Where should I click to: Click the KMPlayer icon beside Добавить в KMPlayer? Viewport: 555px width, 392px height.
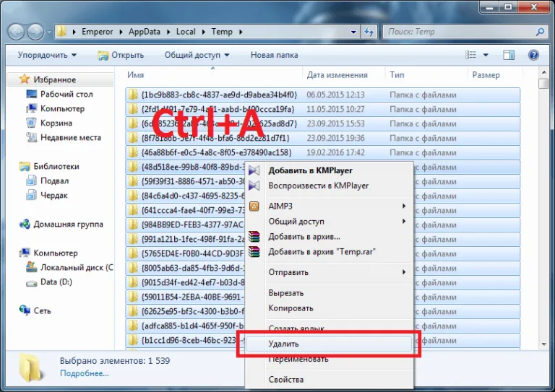tap(254, 170)
